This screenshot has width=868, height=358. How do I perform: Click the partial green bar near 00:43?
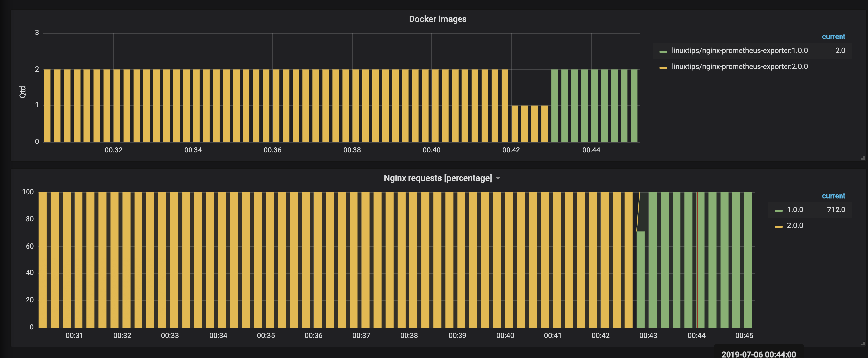640,279
